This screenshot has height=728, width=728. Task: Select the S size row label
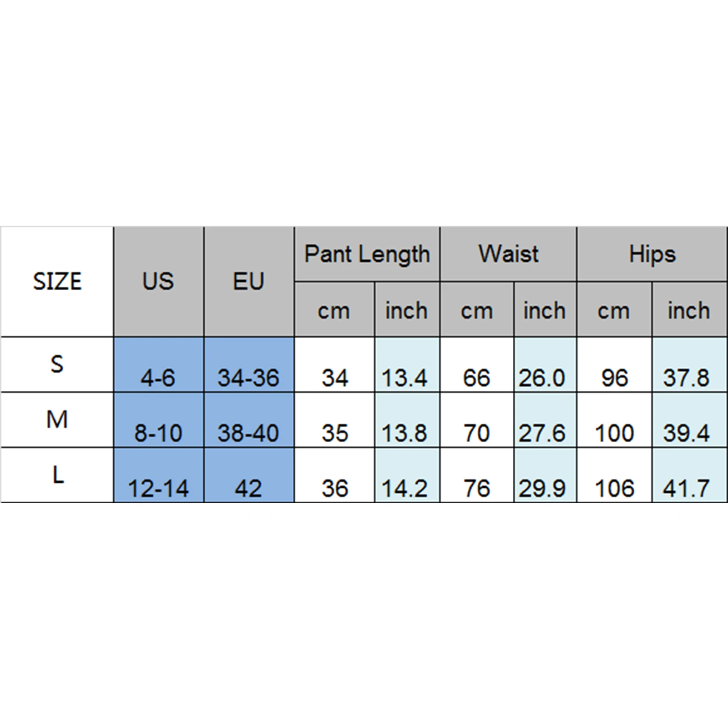tap(57, 364)
